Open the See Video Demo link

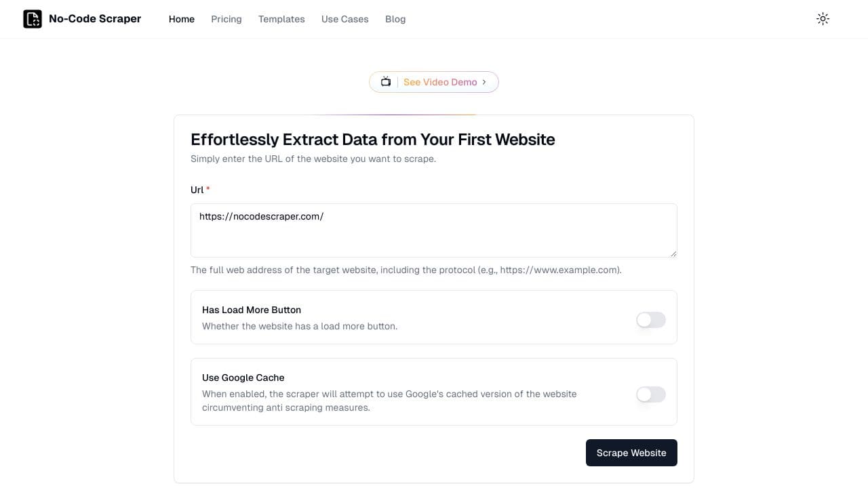[440, 82]
